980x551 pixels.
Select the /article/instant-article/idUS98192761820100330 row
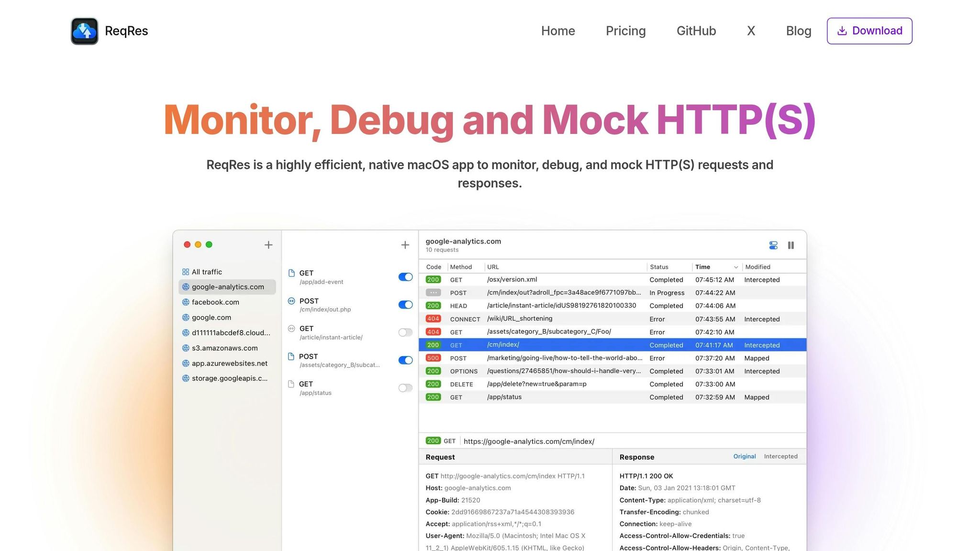pyautogui.click(x=612, y=306)
